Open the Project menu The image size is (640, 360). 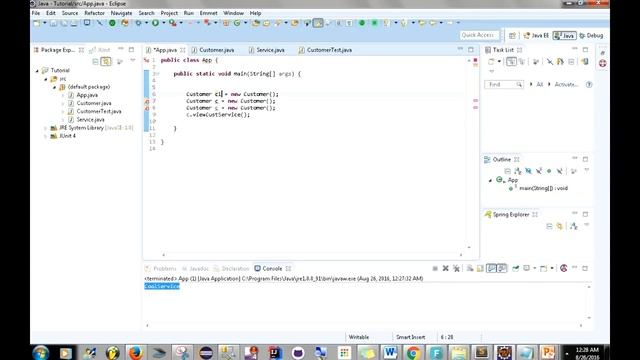[169, 13]
